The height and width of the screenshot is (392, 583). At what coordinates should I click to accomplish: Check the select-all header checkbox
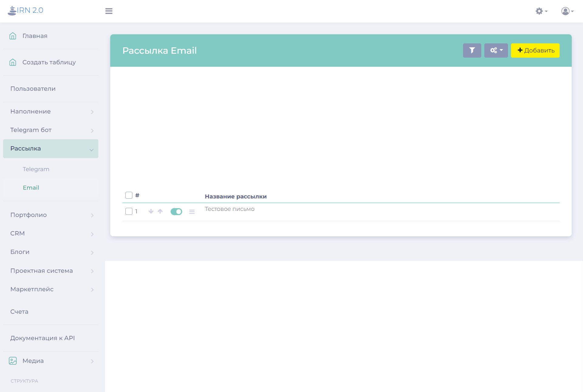pos(129,195)
